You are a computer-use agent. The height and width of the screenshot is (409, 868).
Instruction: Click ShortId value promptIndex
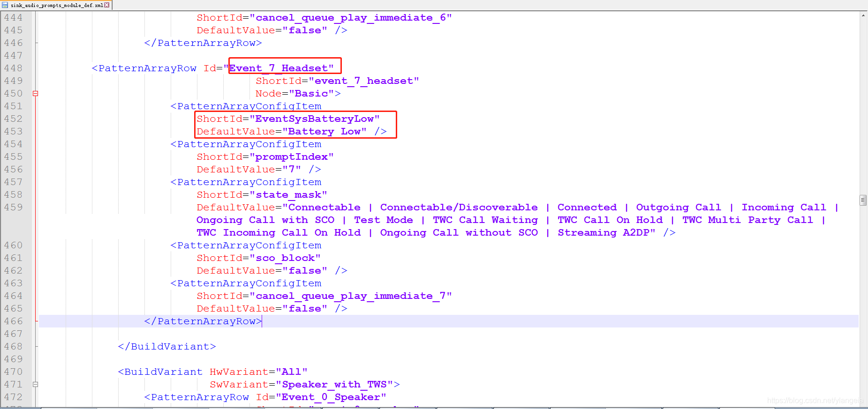pos(291,157)
